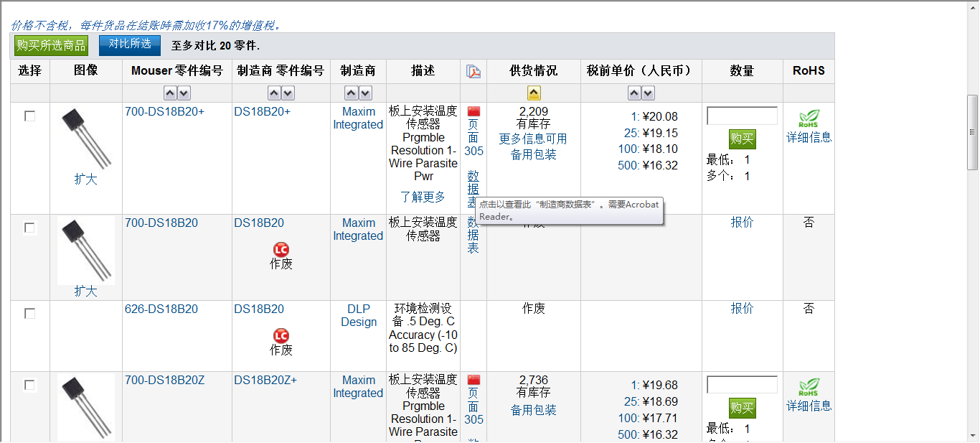Screen dimensions: 980x443
Task: Click 报价 quote link in 626-DS18B20 row
Action: pyautogui.click(x=742, y=309)
